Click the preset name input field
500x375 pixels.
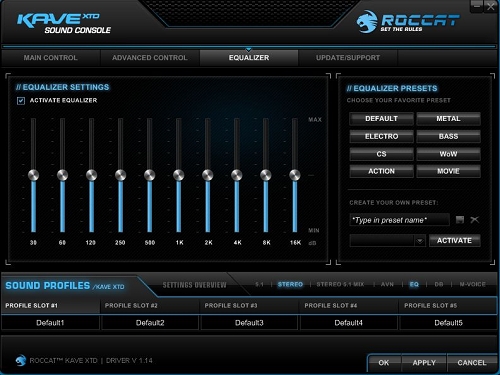(399, 220)
